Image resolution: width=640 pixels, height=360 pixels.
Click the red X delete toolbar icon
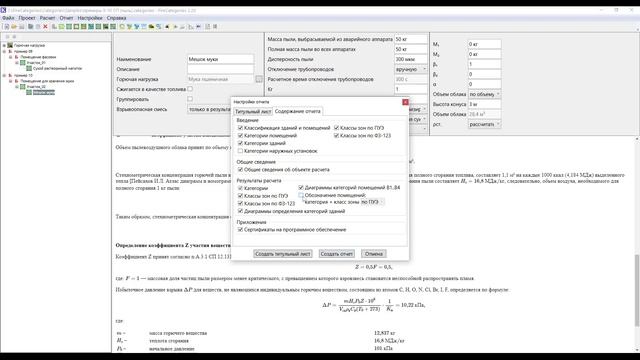click(x=45, y=27)
